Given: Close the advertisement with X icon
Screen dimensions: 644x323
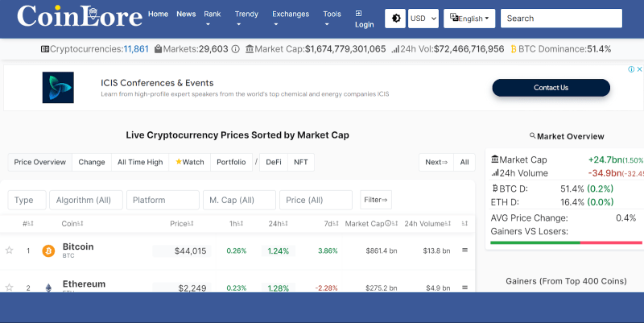Looking at the screenshot, I should click(639, 69).
